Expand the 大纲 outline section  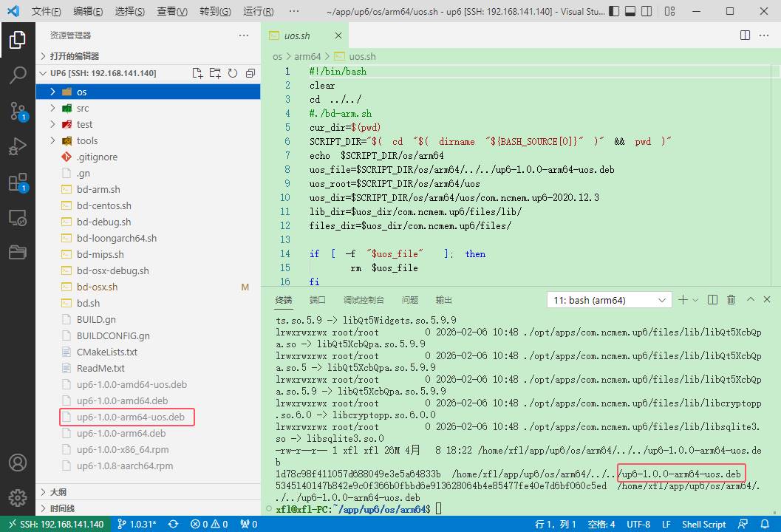tap(58, 492)
